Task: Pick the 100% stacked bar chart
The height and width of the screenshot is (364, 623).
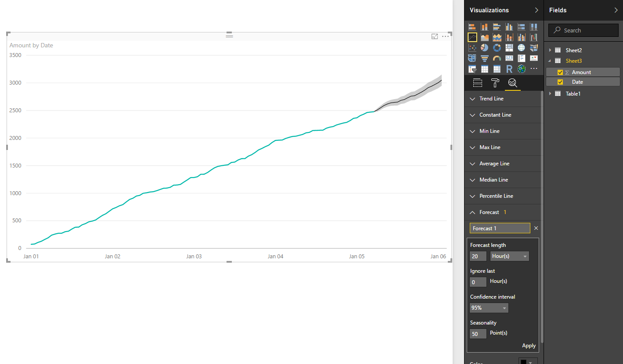Action: pos(522,27)
